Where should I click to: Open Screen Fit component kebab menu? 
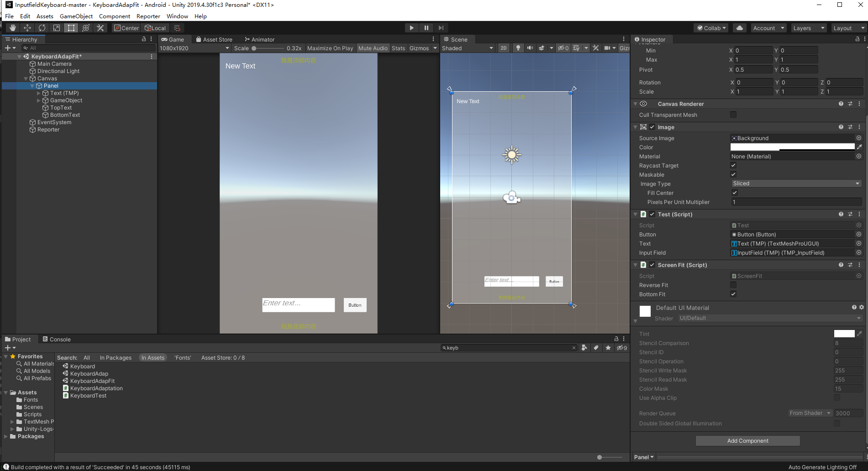[859, 265]
